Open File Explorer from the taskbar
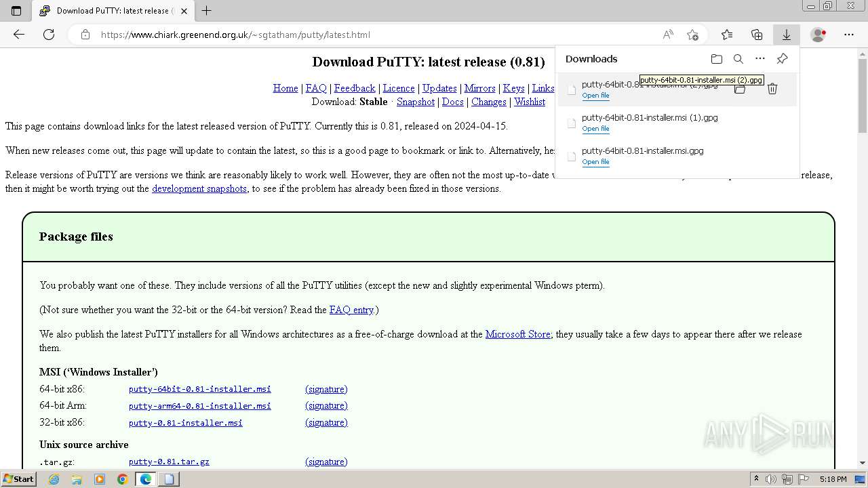868x488 pixels. pos(77,479)
